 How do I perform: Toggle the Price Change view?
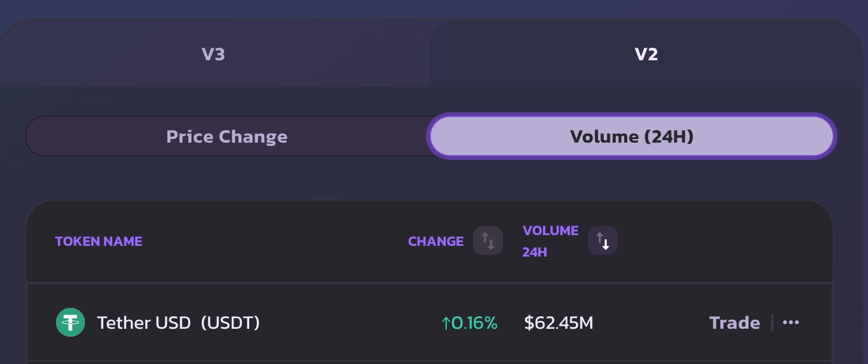[x=227, y=137]
